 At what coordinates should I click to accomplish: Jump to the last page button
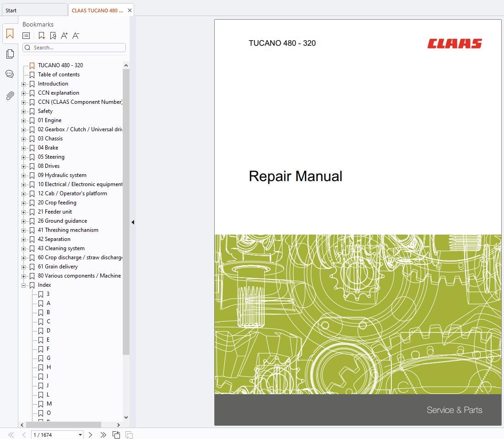pyautogui.click(x=103, y=435)
